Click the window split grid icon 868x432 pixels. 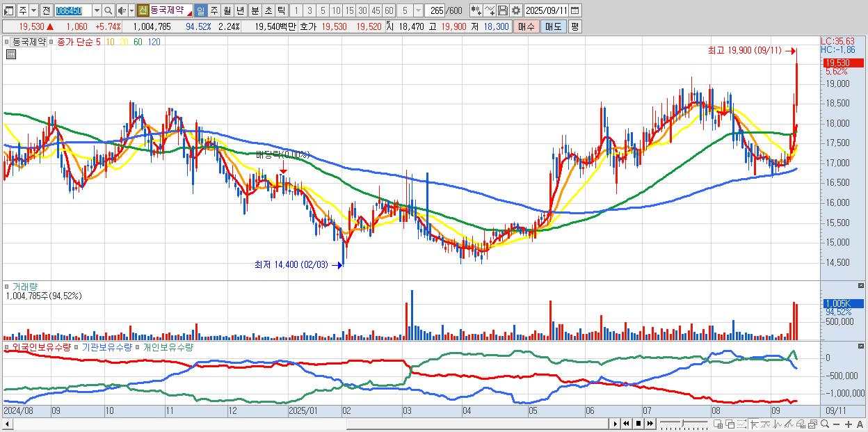point(718,424)
